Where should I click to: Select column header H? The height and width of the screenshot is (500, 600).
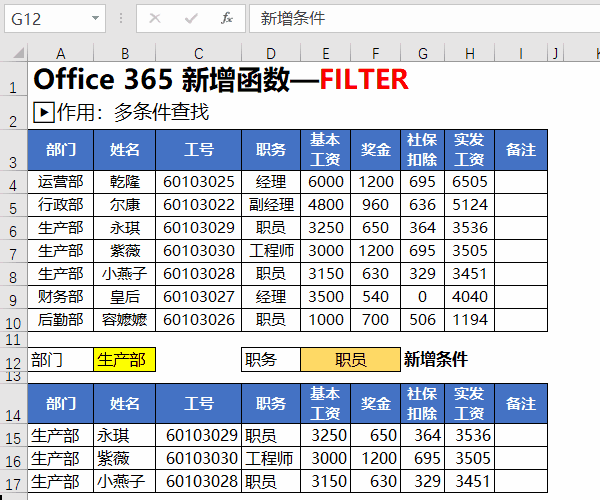(469, 53)
